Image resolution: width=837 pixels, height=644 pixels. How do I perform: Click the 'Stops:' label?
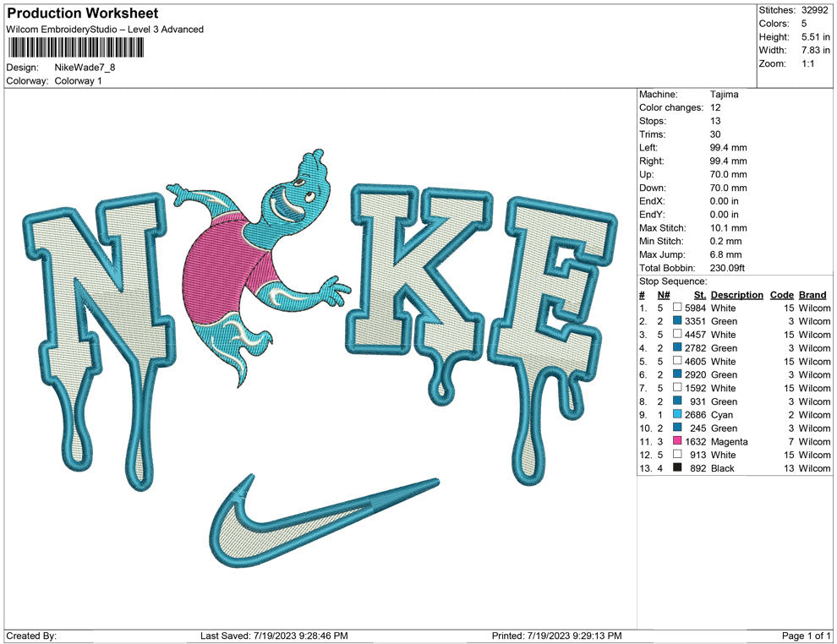[x=653, y=121]
